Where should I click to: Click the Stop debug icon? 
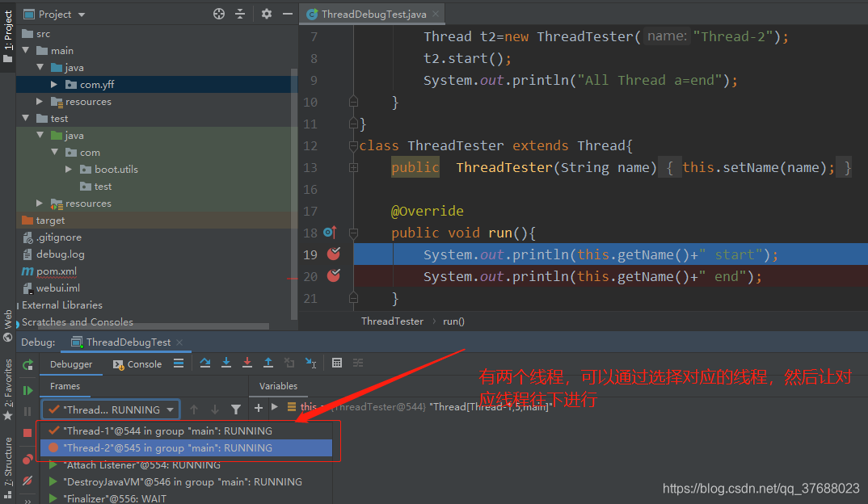pyautogui.click(x=27, y=433)
